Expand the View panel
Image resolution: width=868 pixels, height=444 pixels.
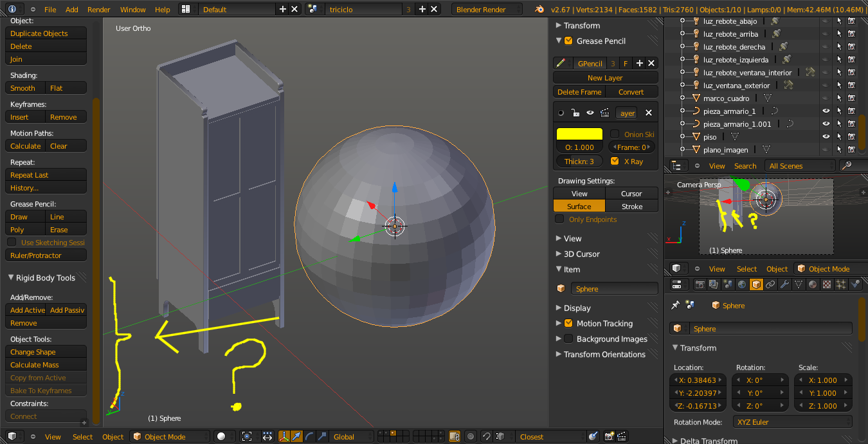pos(558,238)
